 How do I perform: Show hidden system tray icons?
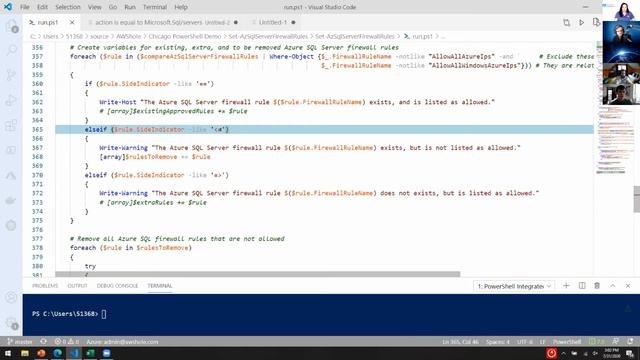[563, 353]
